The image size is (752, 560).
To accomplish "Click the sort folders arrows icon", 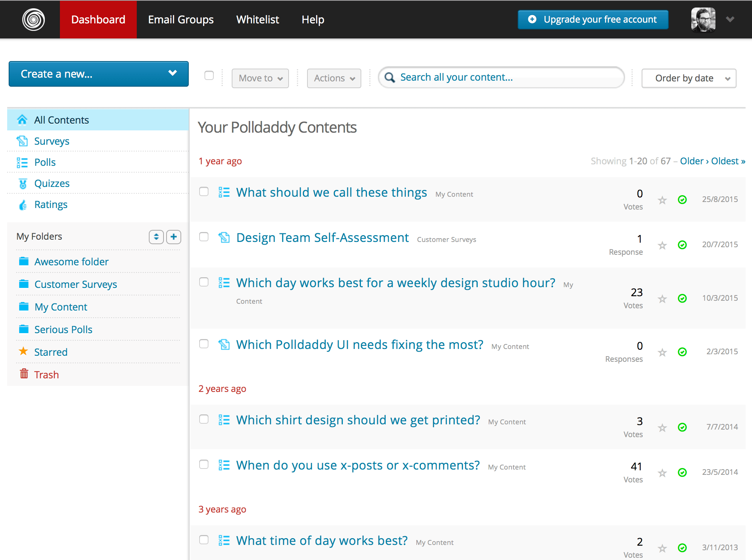I will 156,237.
